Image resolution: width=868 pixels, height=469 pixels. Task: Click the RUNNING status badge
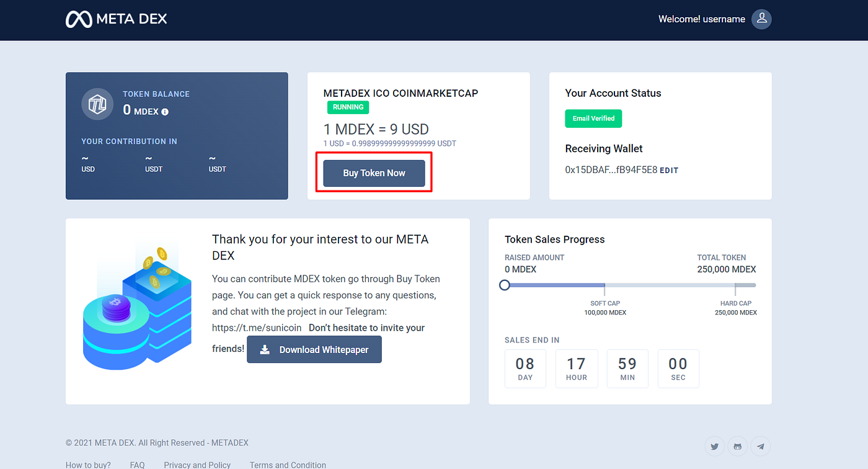tap(348, 107)
